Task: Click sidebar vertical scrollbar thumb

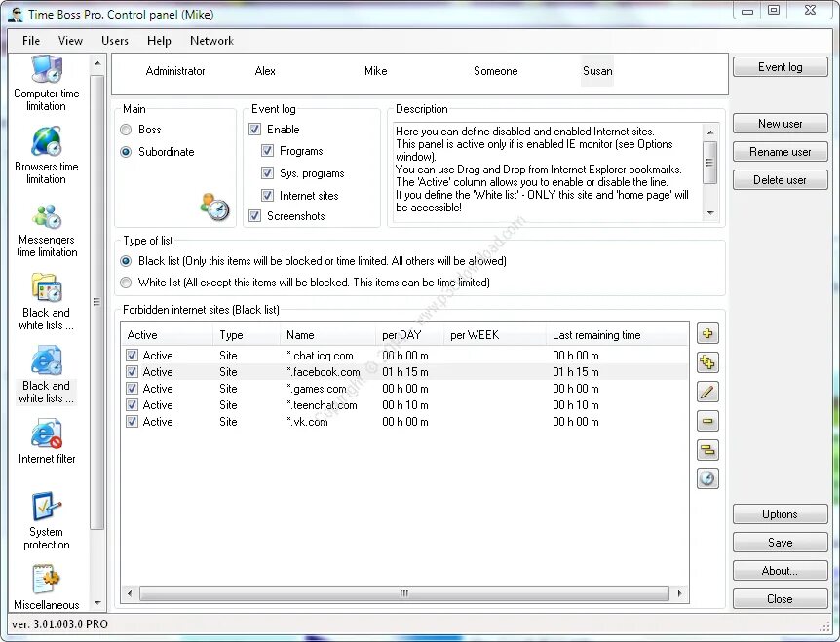Action: pos(97,302)
